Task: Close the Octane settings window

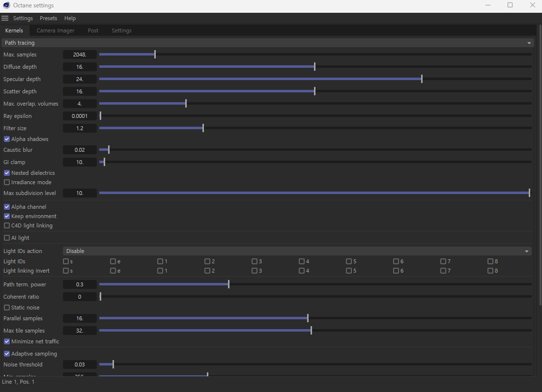Action: click(532, 5)
